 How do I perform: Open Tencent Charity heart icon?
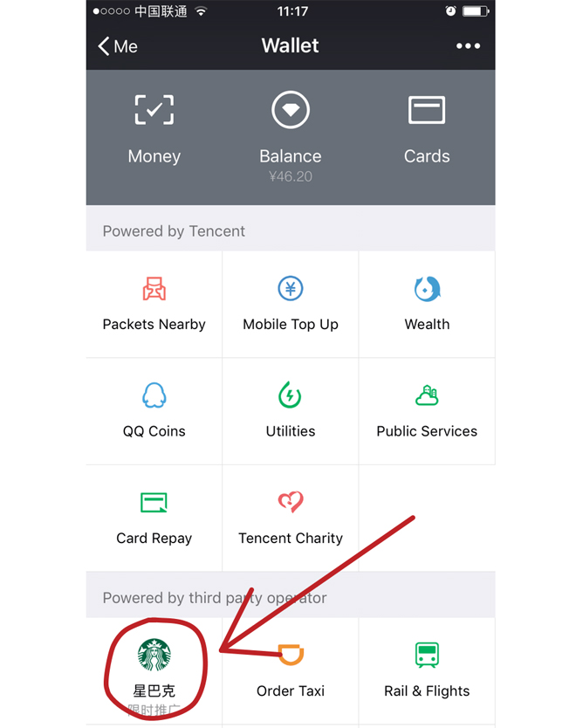coord(291,502)
